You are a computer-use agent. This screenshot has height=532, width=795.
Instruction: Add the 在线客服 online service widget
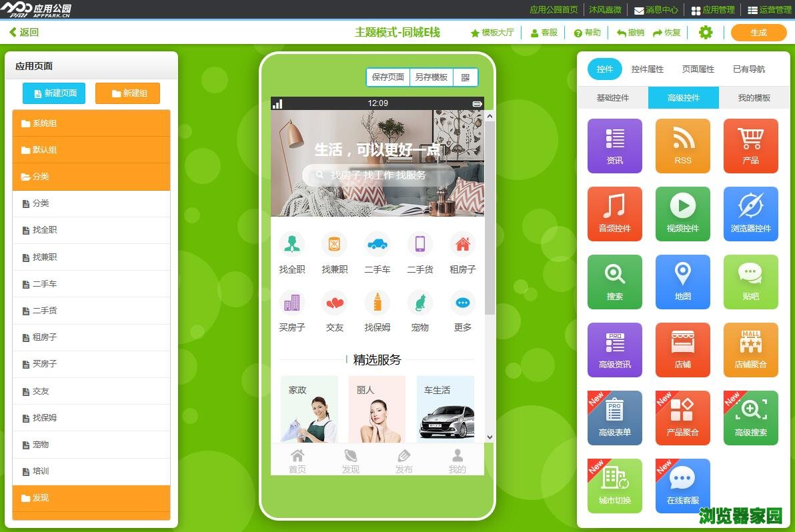pyautogui.click(x=682, y=486)
